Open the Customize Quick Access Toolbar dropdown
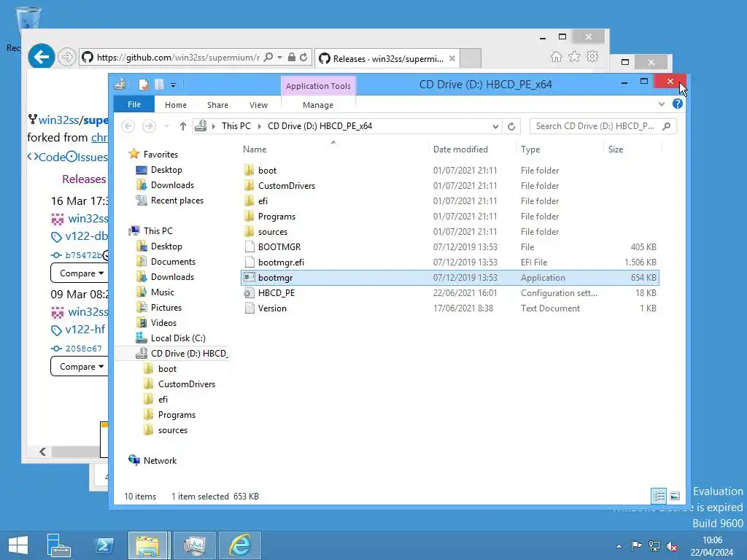The width and height of the screenshot is (747, 560). [174, 85]
